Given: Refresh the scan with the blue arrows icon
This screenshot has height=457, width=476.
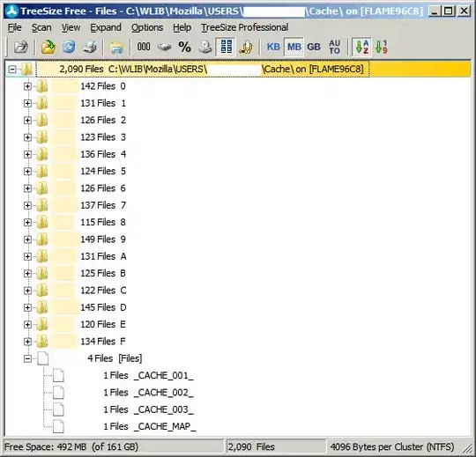Looking at the screenshot, I should [x=69, y=47].
